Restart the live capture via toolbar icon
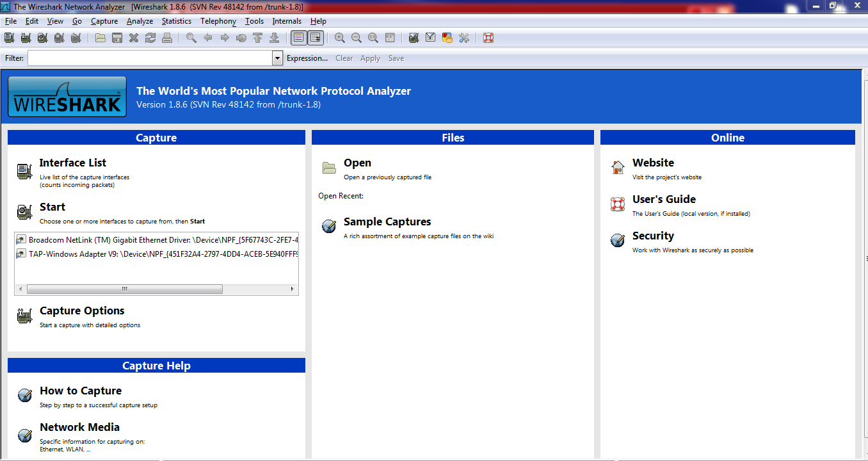This screenshot has width=868, height=461. pos(76,38)
